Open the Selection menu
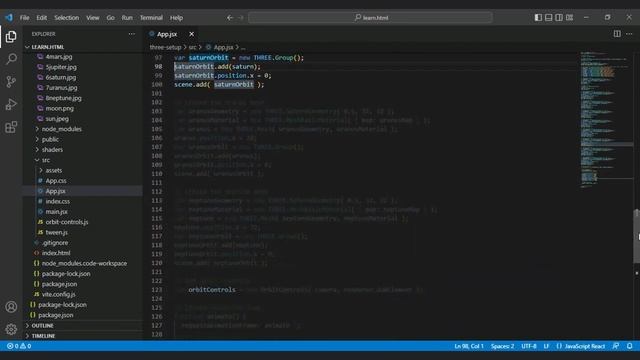This screenshot has width=640, height=360. (x=67, y=18)
